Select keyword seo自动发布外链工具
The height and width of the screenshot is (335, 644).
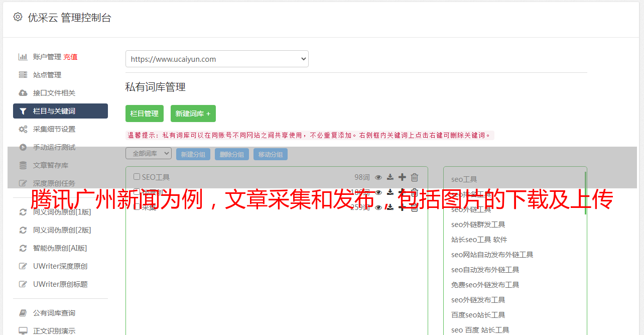(x=485, y=270)
